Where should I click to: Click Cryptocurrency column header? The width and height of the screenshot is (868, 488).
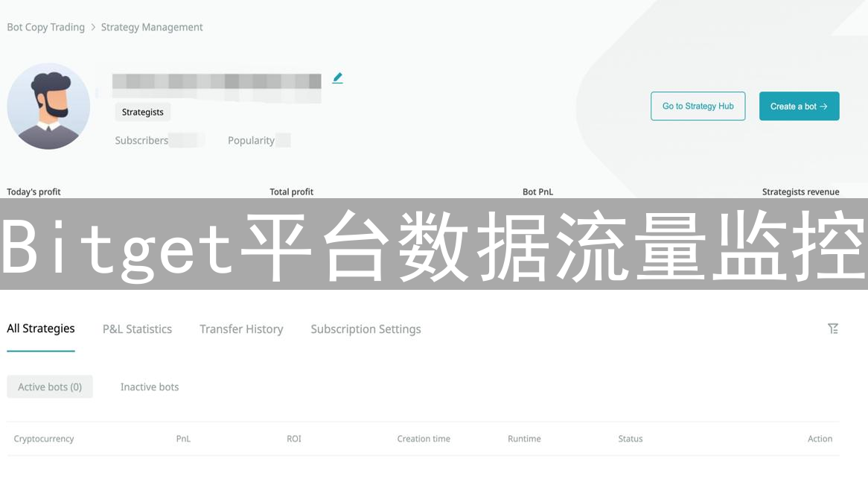pos(44,439)
